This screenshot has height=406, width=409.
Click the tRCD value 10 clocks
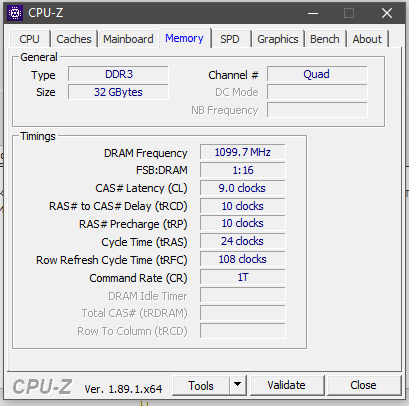243,206
